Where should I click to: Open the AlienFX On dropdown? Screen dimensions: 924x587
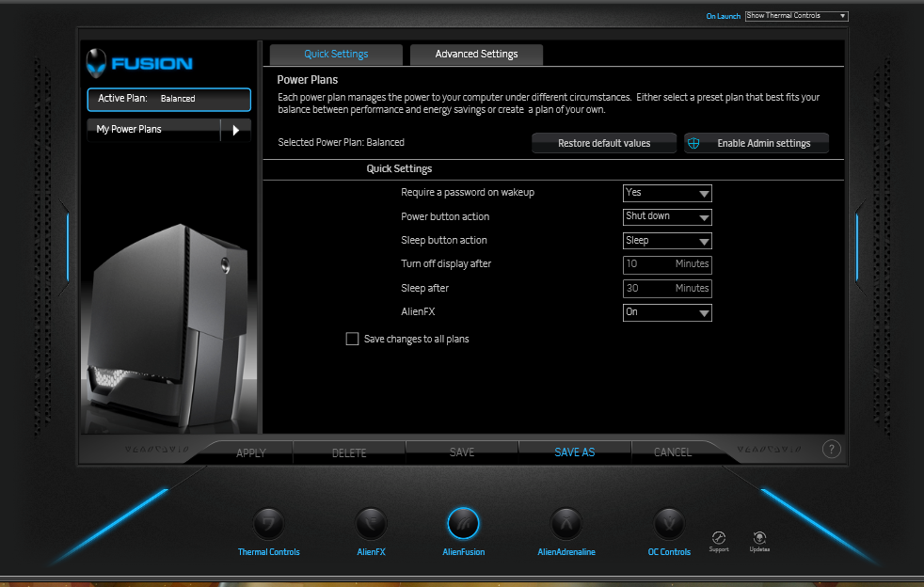point(667,312)
